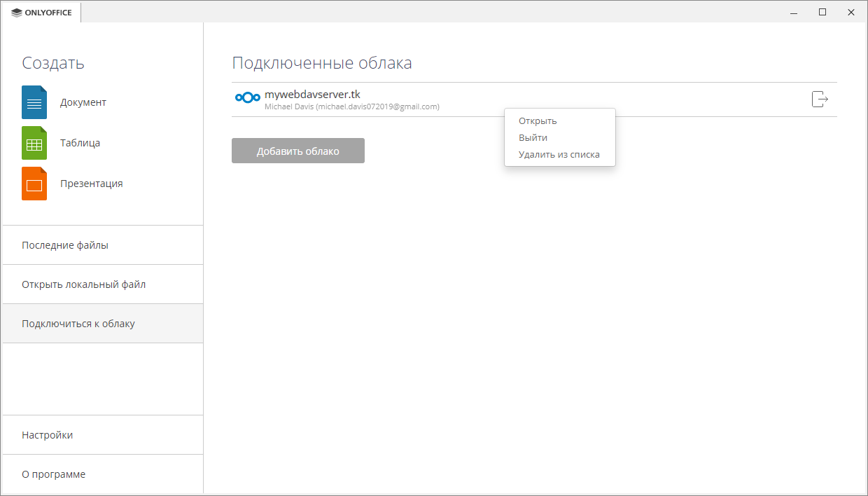This screenshot has width=868, height=496.
Task: Minimize the ONLYOFFICE window
Action: tap(794, 13)
